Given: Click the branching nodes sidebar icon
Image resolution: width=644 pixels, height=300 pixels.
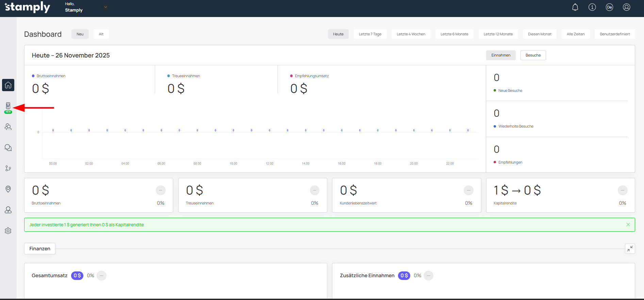Looking at the screenshot, I should 8,168.
